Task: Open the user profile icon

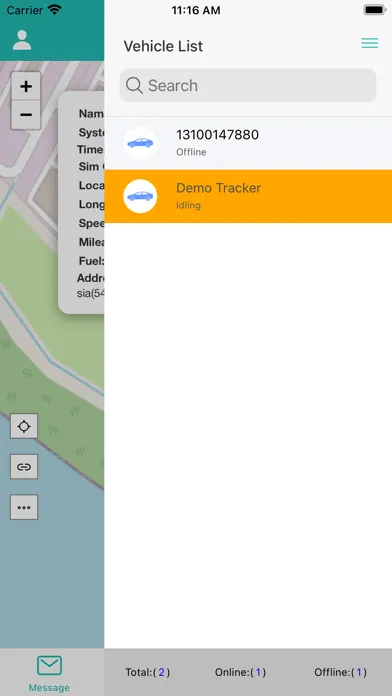Action: pyautogui.click(x=22, y=40)
